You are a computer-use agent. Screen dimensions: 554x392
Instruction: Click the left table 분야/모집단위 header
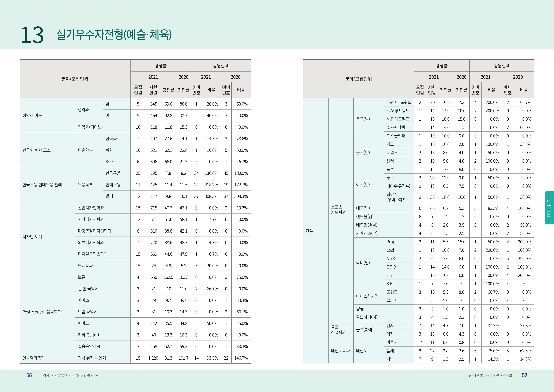[x=75, y=79]
